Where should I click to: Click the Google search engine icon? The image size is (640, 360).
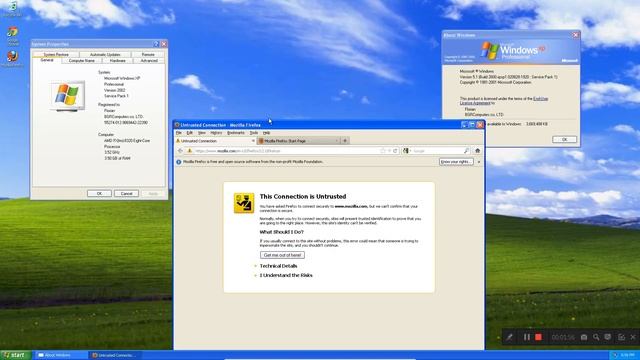[406, 151]
